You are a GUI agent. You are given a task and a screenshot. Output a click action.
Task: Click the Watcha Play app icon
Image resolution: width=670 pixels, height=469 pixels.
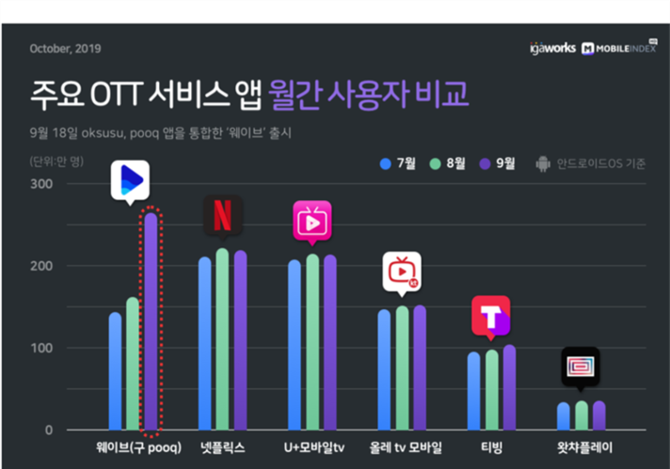point(580,367)
